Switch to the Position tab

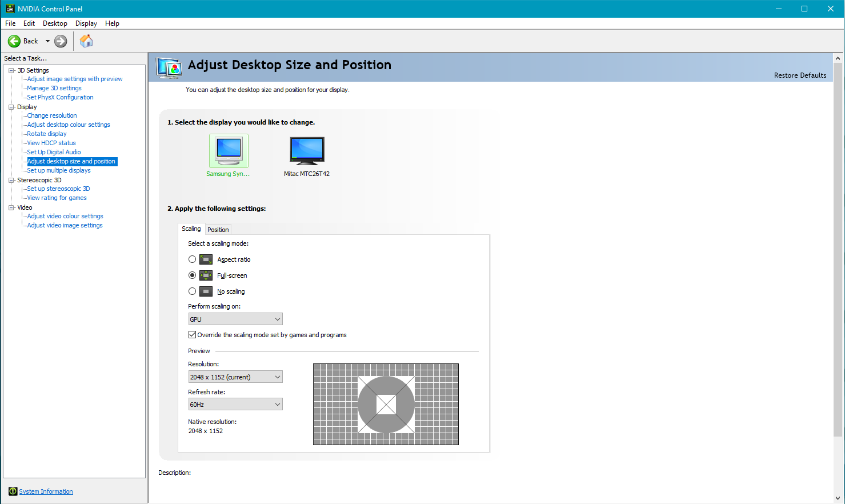point(218,230)
